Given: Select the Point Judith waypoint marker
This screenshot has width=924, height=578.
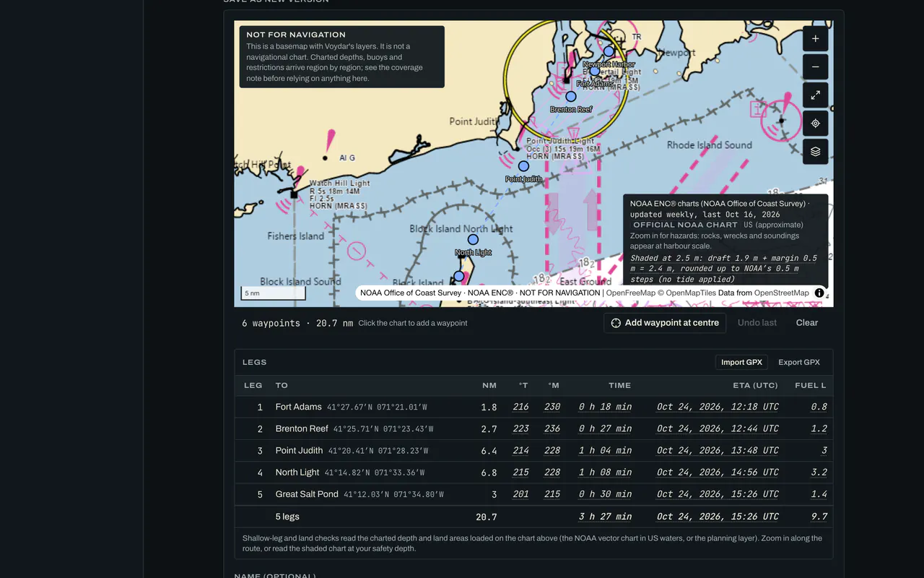Looking at the screenshot, I should (523, 166).
